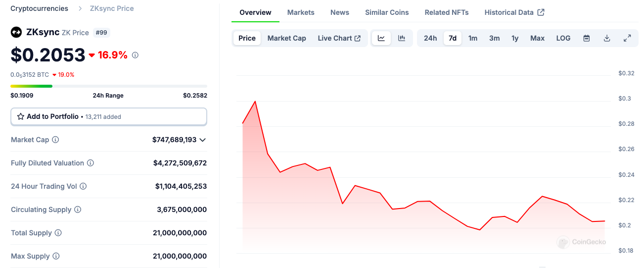
Task: Click $0.32 axis label
Action: point(626,73)
